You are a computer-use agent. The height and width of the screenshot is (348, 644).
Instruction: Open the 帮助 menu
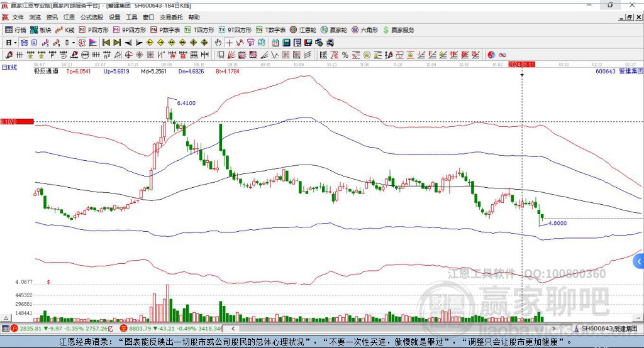pos(194,17)
